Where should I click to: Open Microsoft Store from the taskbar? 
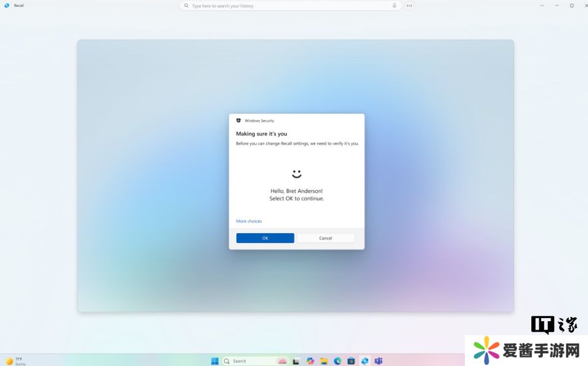tap(351, 361)
